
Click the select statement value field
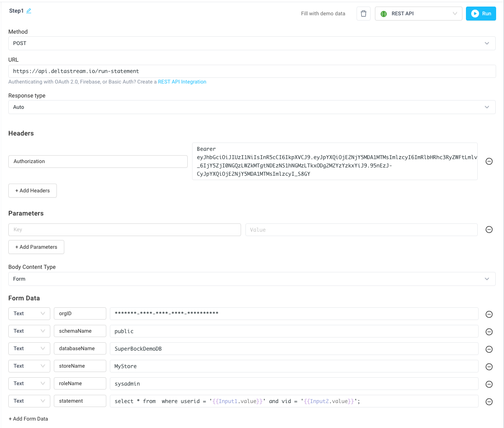[x=294, y=401]
